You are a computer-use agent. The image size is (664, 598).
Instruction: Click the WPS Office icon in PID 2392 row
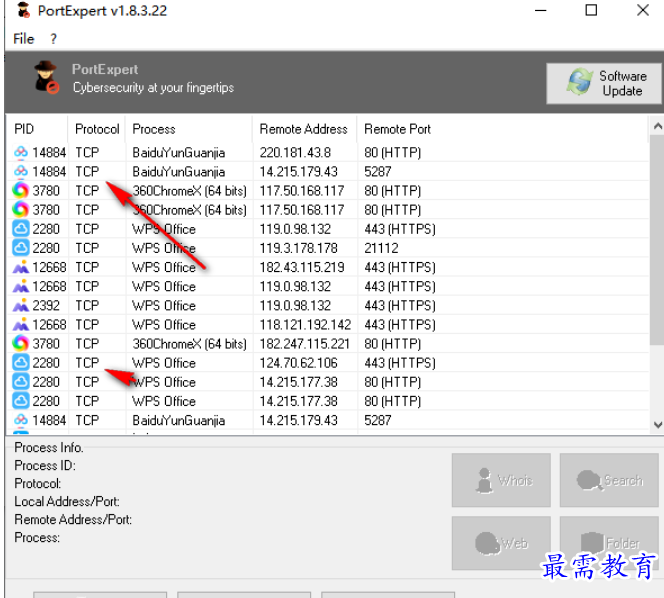[20, 305]
